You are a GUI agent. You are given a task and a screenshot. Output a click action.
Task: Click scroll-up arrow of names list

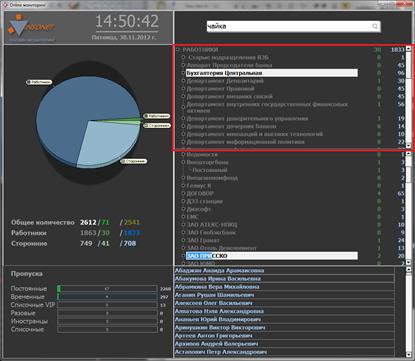coord(409,270)
